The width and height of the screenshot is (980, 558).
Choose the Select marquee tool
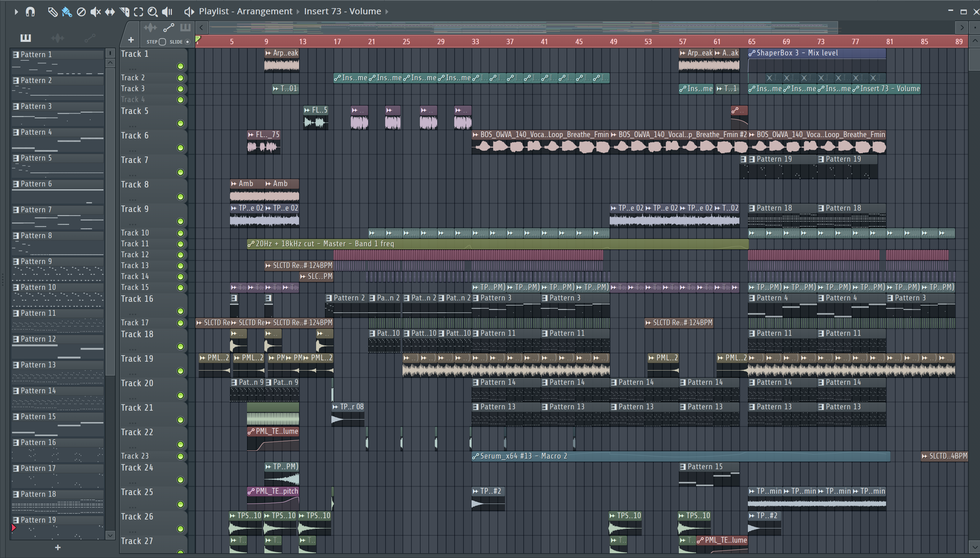coord(138,12)
